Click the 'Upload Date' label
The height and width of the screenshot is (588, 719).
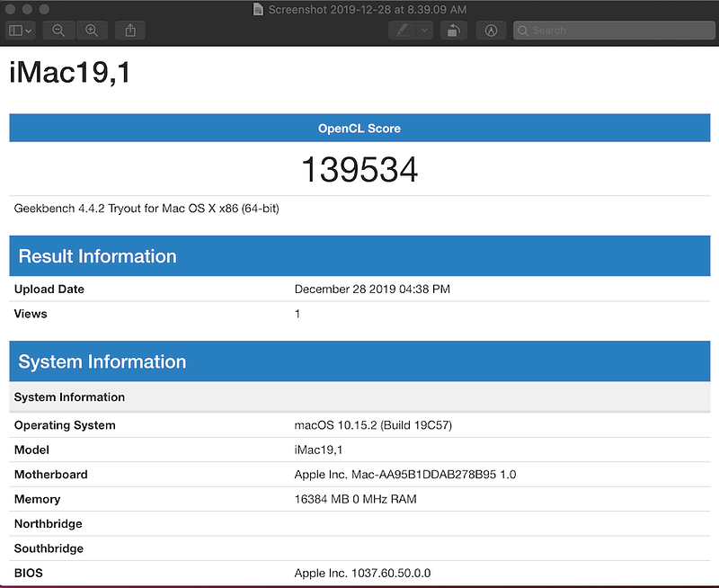(49, 289)
